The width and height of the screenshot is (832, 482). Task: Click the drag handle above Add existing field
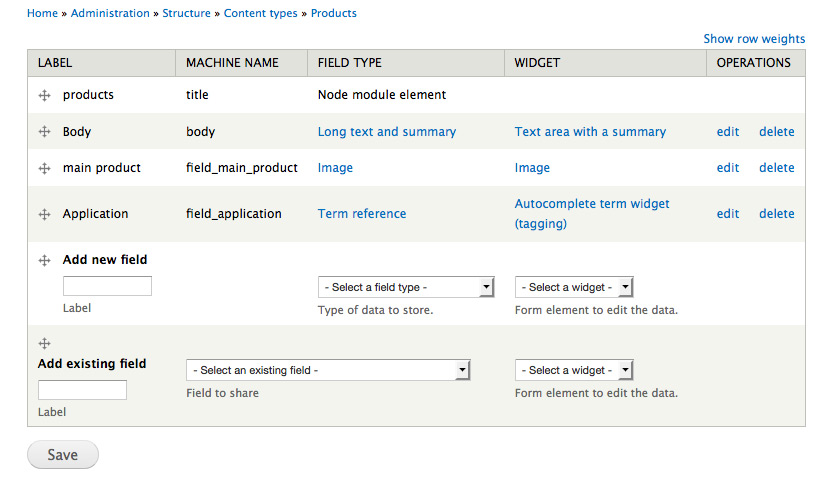pos(45,343)
